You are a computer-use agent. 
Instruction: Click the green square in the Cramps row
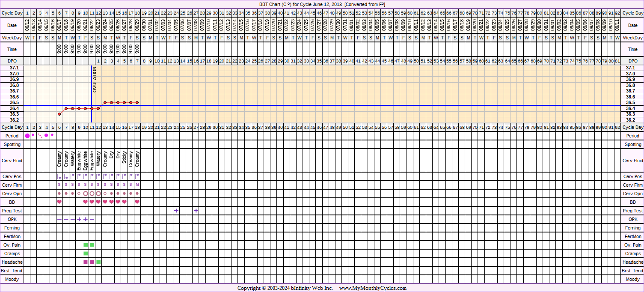86,253
